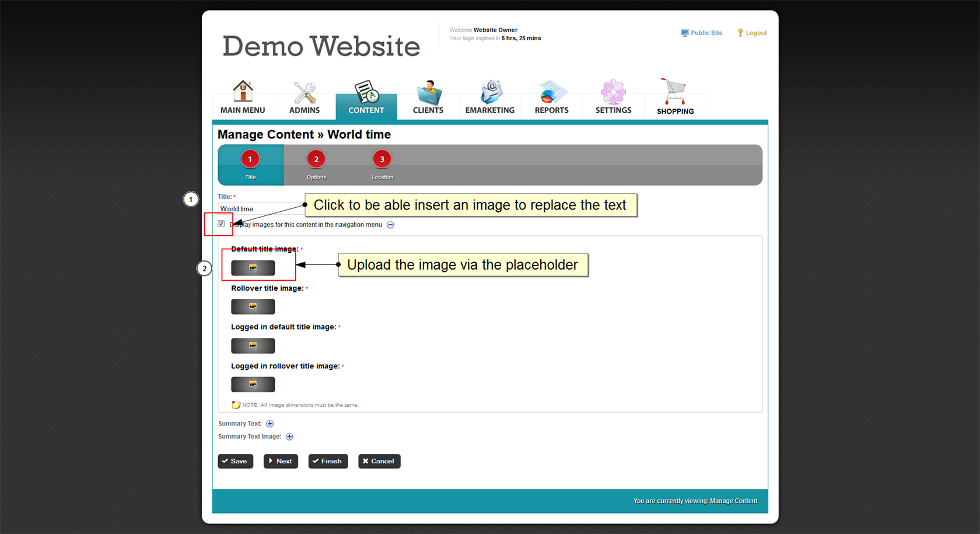Screen dimensions: 980x534
Task: Upload the default title image placeholder
Action: point(253,268)
